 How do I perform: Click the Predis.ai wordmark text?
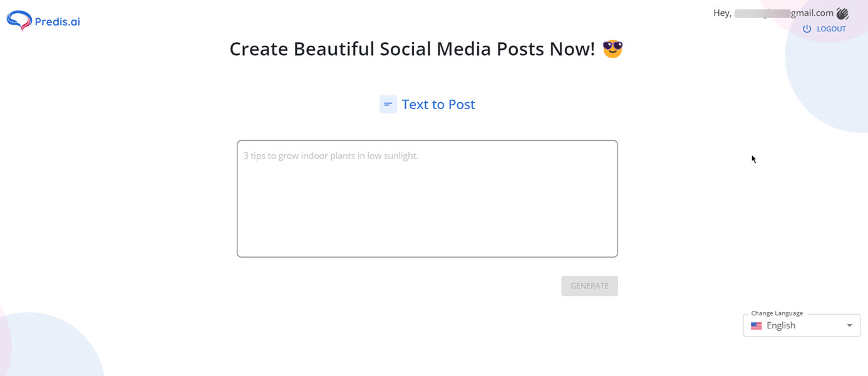pyautogui.click(x=58, y=22)
